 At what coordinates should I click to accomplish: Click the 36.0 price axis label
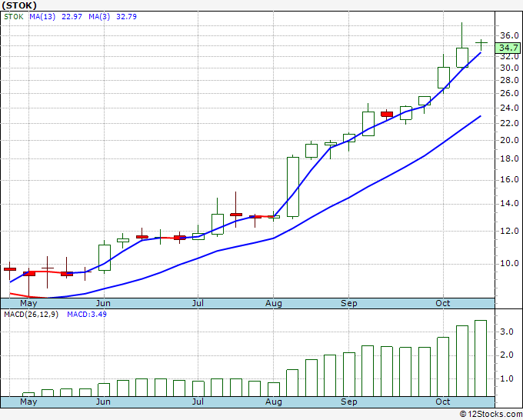(508, 36)
